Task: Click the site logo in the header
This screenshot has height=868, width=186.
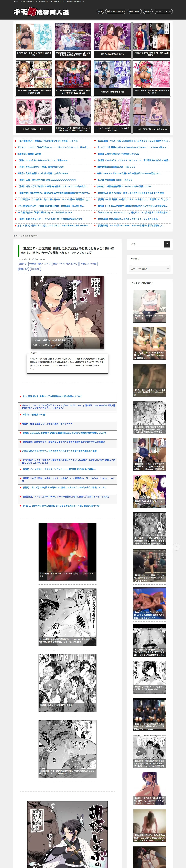Action: coord(41,12)
